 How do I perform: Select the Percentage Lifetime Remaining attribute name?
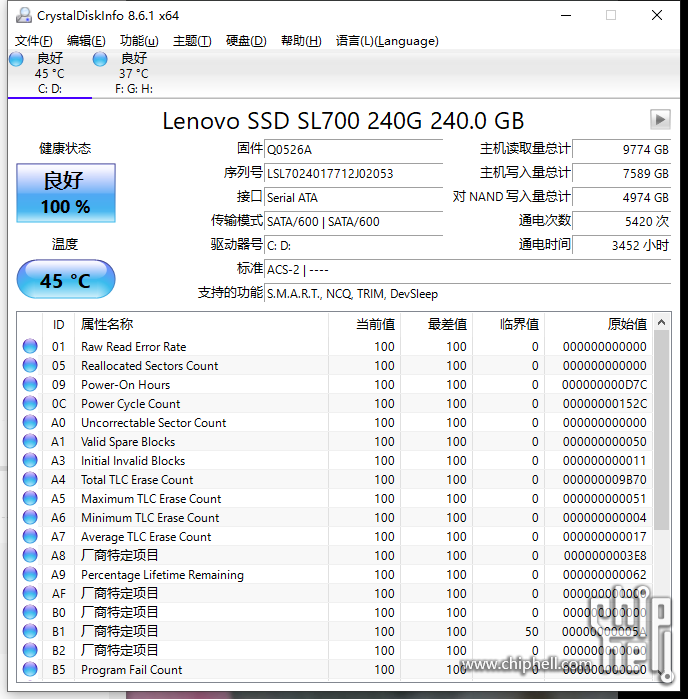(x=162, y=575)
